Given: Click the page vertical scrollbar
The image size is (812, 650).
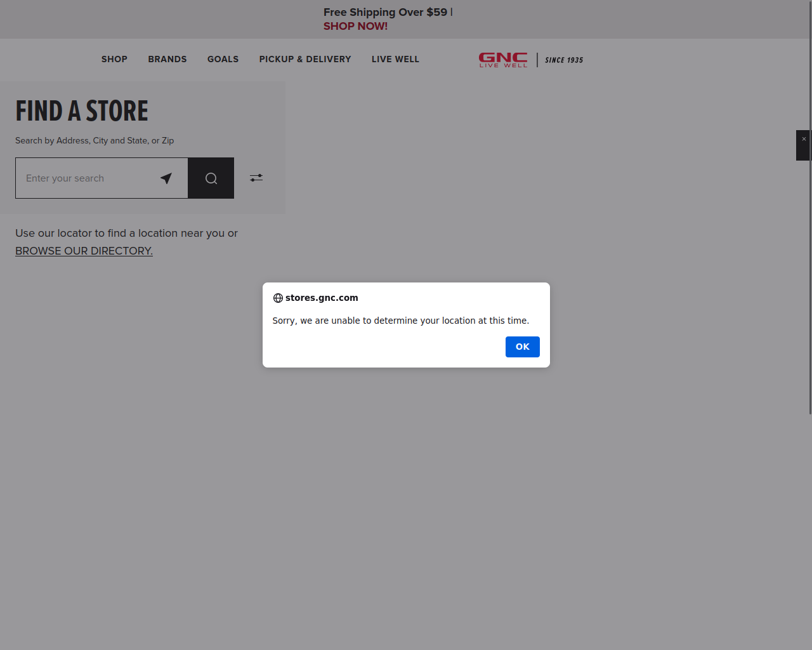Looking at the screenshot, I should pos(810,208).
